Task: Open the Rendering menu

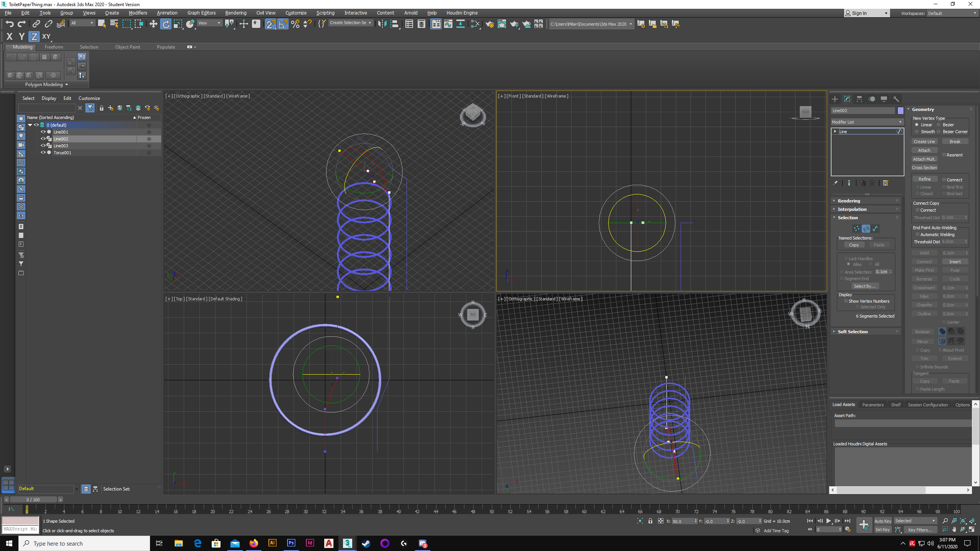Action: coord(235,13)
